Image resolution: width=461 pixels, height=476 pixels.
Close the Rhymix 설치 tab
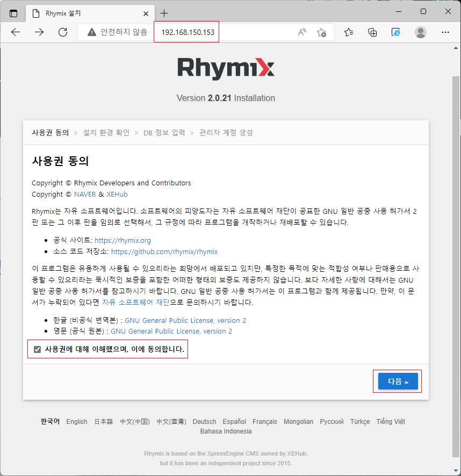146,13
